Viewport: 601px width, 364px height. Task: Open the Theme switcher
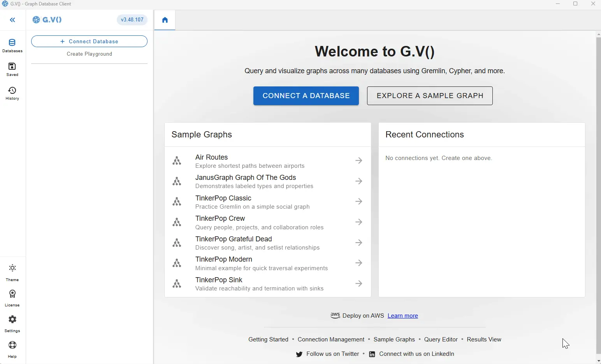(x=12, y=271)
